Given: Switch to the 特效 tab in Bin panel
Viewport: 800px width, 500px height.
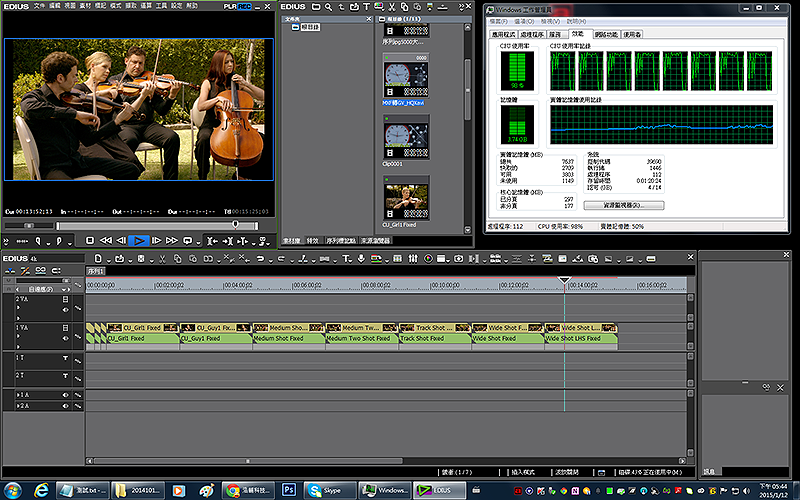Looking at the screenshot, I should (x=312, y=241).
